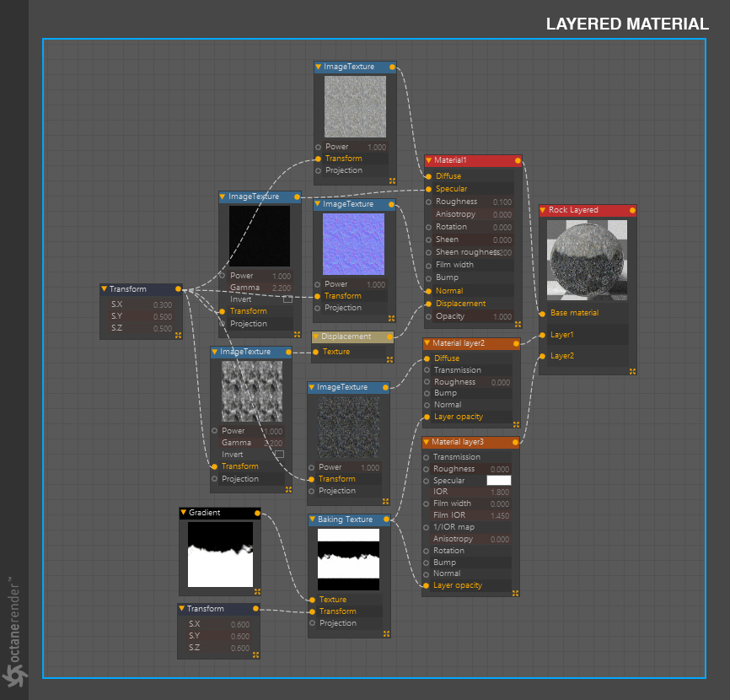Click the output pin of Rock Layered node
Image resolution: width=730 pixels, height=700 pixels.
pyautogui.click(x=632, y=211)
